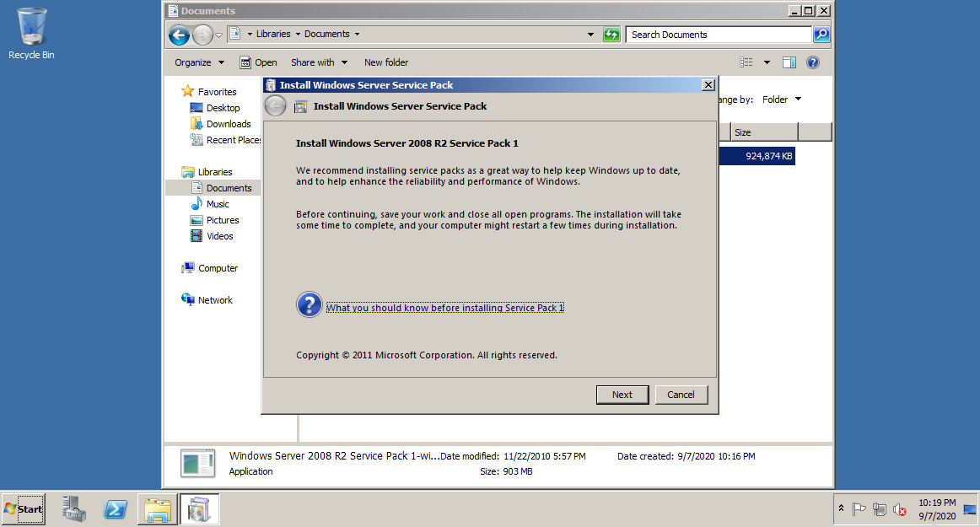Select the Libraries node
The width and height of the screenshot is (980, 527).
215,172
